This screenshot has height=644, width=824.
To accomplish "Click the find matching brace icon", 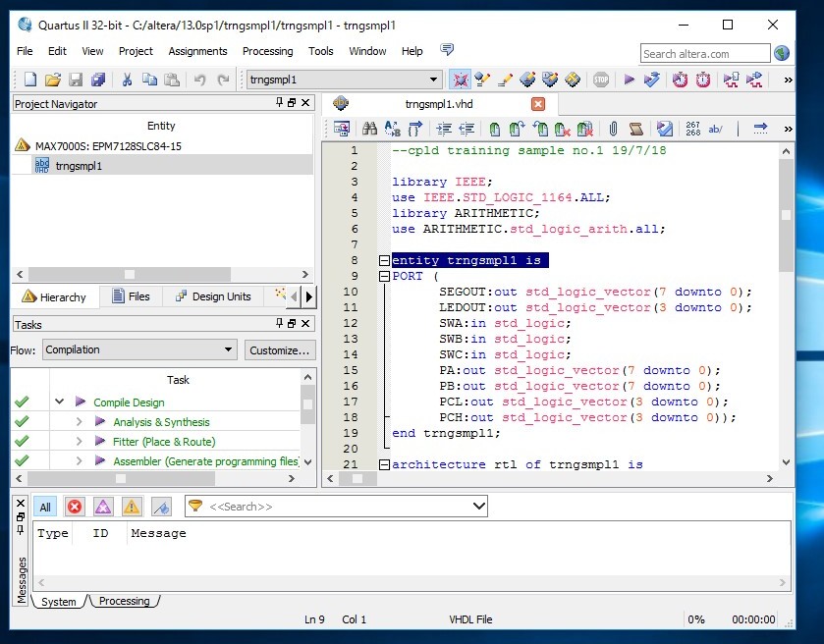I will coord(415,129).
